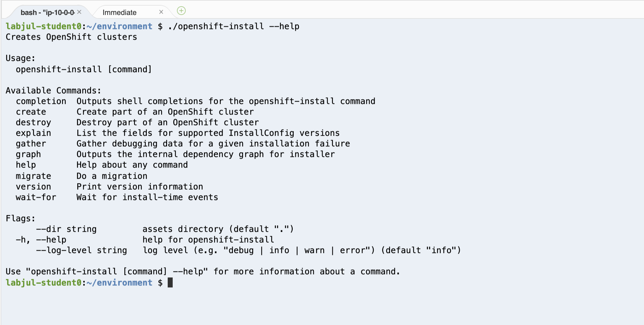Image resolution: width=644 pixels, height=325 pixels.
Task: Click the "Usage:" heading in terminal output
Action: point(21,58)
